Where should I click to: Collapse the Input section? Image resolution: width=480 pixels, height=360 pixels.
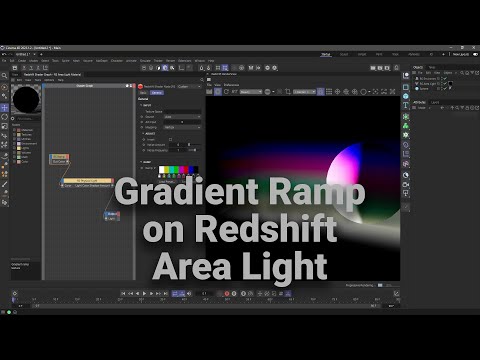[141, 105]
